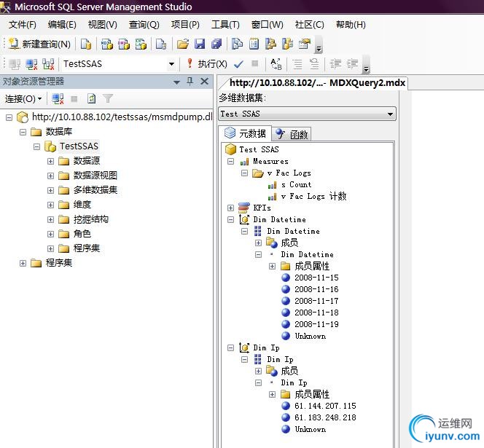Click the New Query (新建查询) button
The height and width of the screenshot is (448, 484).
(x=39, y=44)
